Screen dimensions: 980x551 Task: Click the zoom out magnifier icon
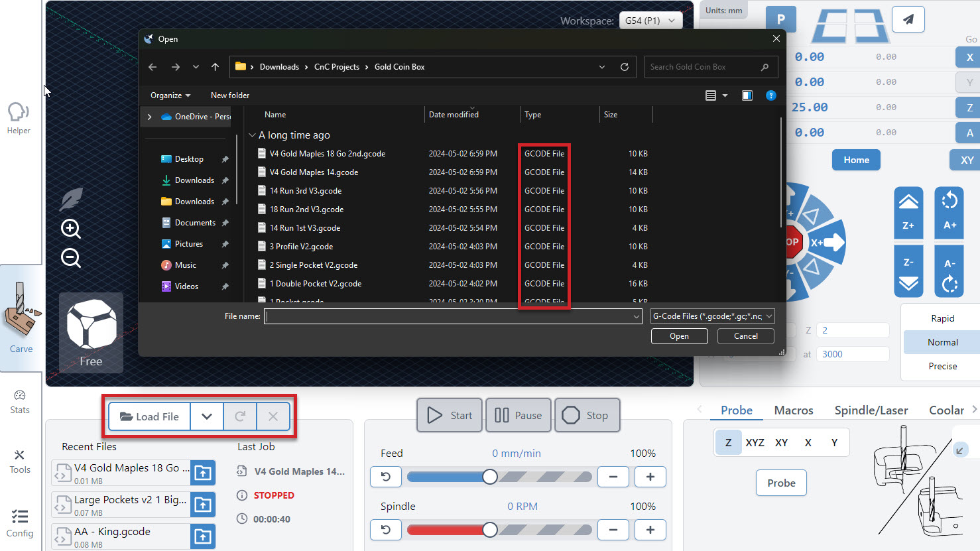71,258
